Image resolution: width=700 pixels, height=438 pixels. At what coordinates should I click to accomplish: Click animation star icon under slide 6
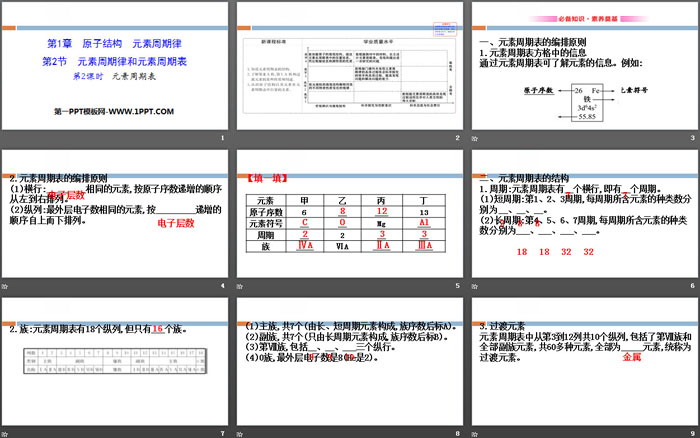(x=475, y=286)
